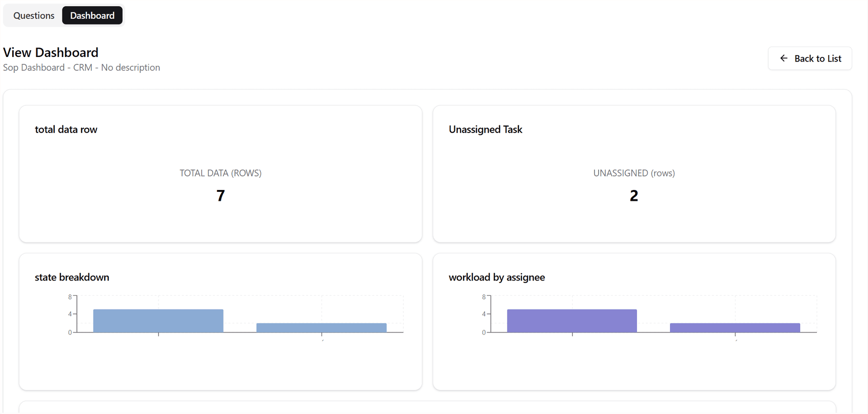
Task: Click the back arrow icon beside Back to List
Action: [x=783, y=58]
